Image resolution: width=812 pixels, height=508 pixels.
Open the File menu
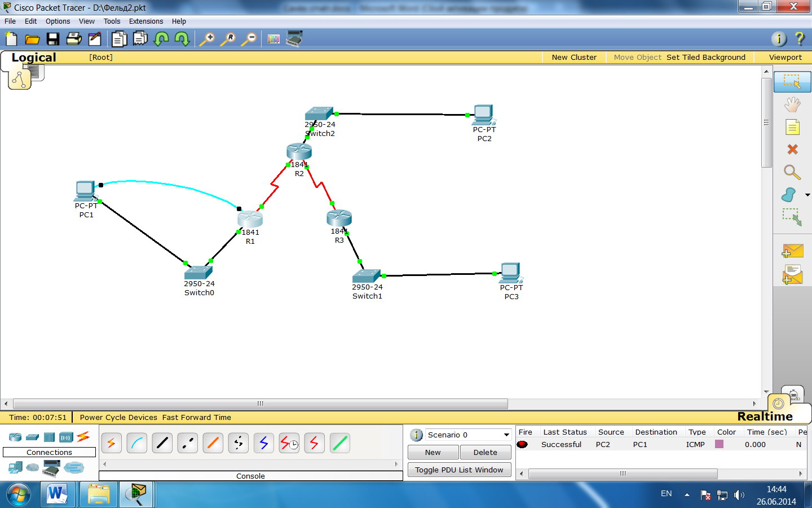(x=10, y=21)
